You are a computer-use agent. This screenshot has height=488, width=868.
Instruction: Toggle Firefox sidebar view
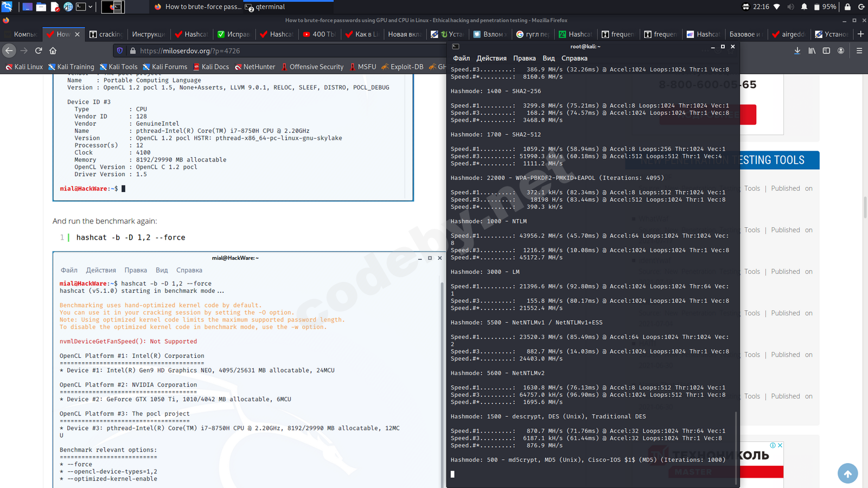point(826,50)
